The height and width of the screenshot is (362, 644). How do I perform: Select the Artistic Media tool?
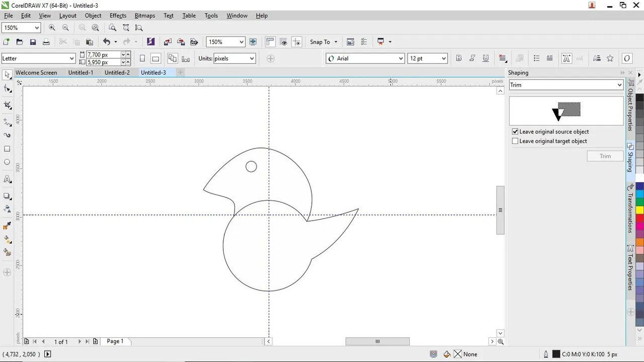pyautogui.click(x=7, y=135)
